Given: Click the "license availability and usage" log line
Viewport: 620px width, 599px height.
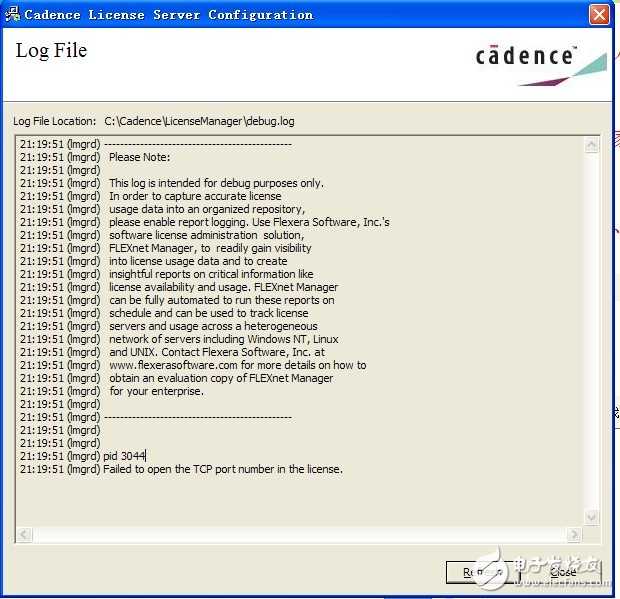Looking at the screenshot, I should [x=179, y=287].
